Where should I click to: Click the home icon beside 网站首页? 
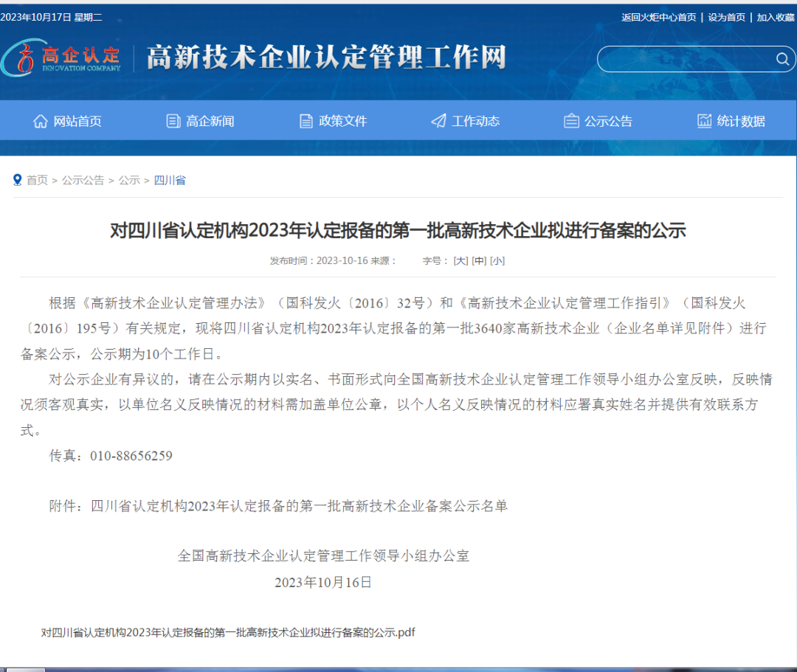40,121
